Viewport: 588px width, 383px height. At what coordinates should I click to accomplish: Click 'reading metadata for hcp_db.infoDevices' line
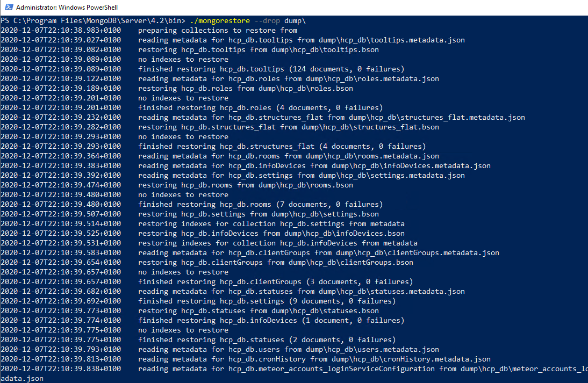point(314,165)
